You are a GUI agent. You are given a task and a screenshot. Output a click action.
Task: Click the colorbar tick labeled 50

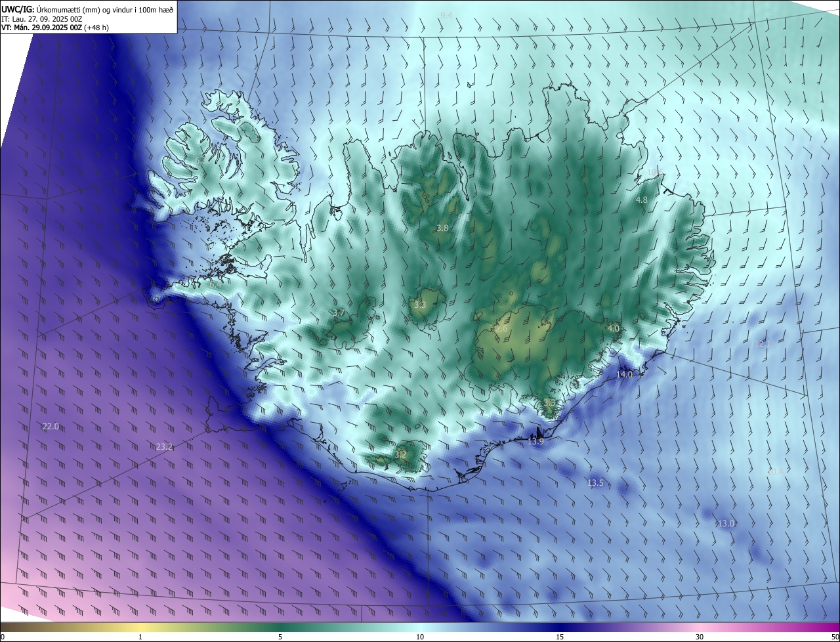835,637
